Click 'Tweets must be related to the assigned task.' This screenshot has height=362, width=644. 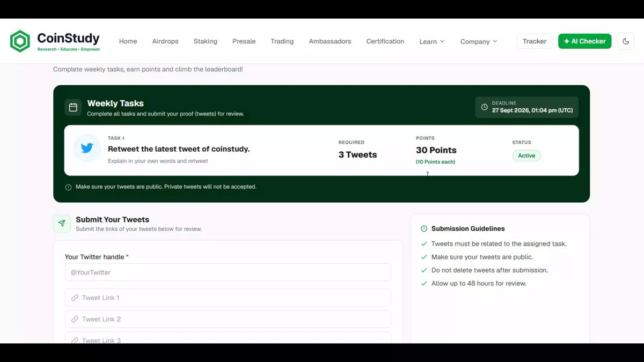[499, 244]
